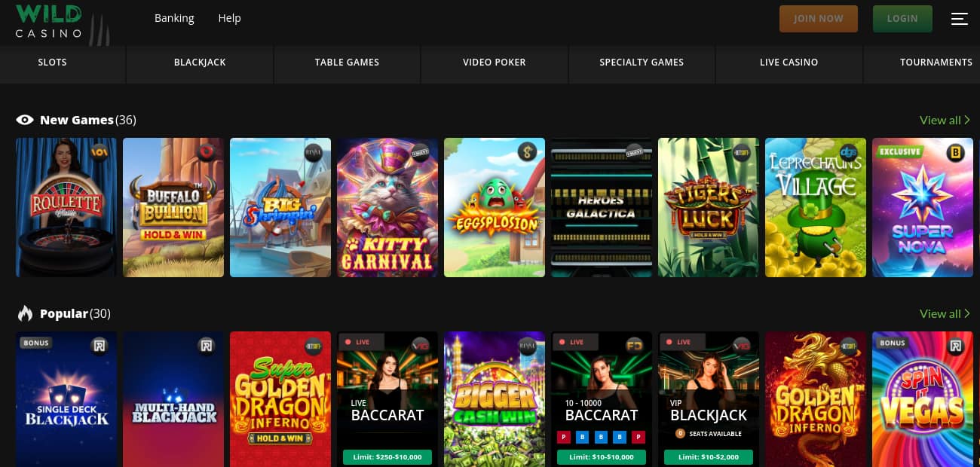Open the Help menu link
This screenshot has height=467, width=980.
pos(229,18)
